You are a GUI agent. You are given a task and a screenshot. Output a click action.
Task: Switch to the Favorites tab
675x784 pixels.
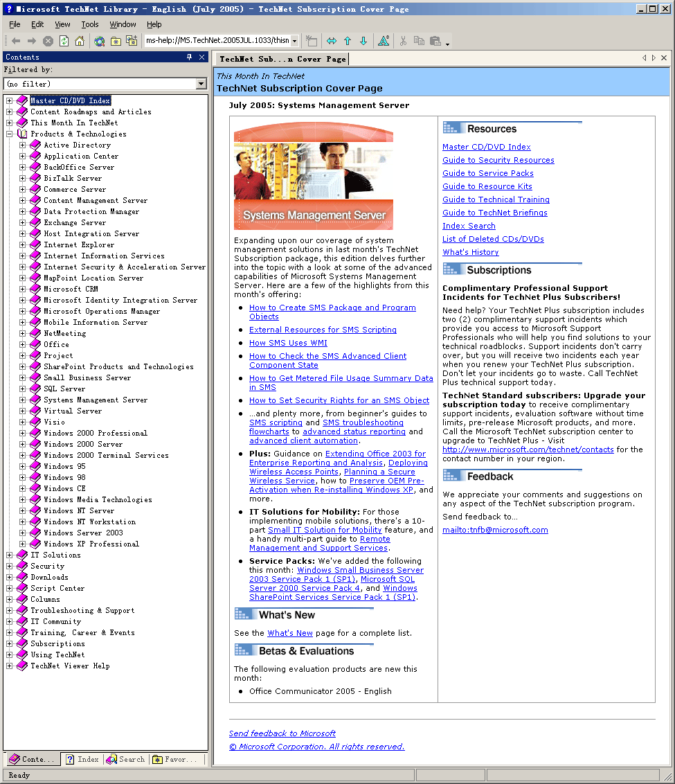coord(177,759)
